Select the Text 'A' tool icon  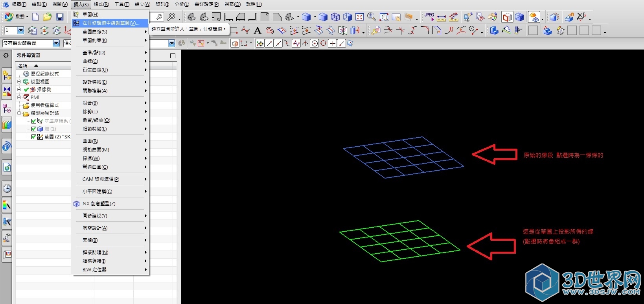point(258,31)
